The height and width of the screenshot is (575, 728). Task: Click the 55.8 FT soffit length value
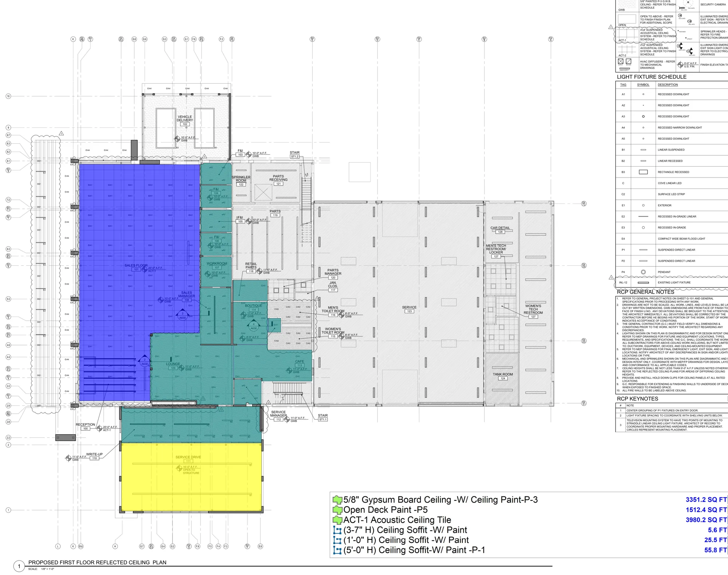click(x=716, y=550)
